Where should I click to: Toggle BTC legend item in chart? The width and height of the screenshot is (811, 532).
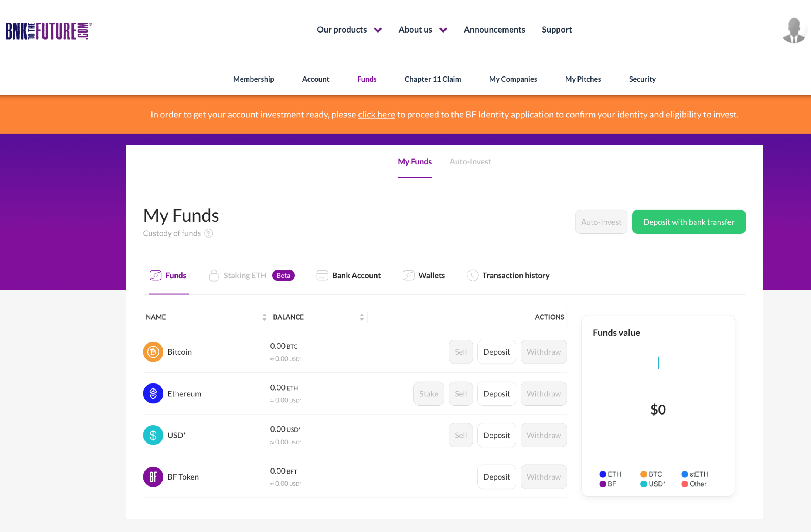click(651, 474)
